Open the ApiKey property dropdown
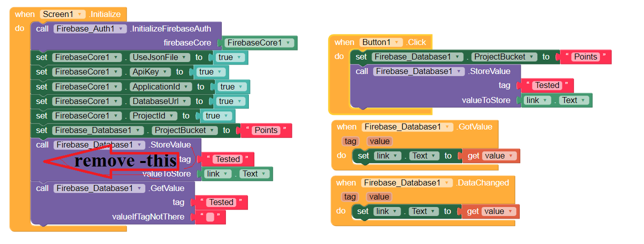This screenshot has height=244, width=644. click(149, 72)
